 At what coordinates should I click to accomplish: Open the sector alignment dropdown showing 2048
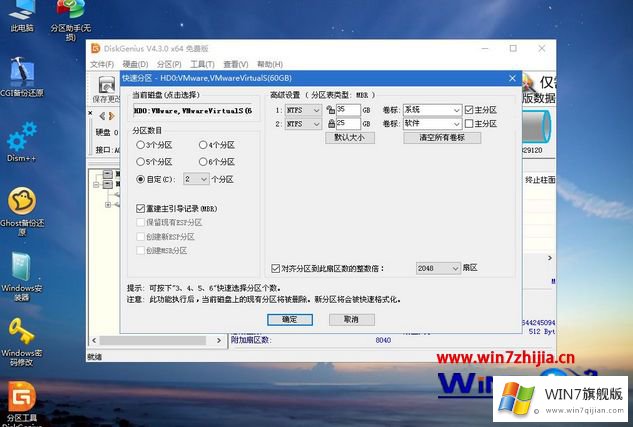438,268
